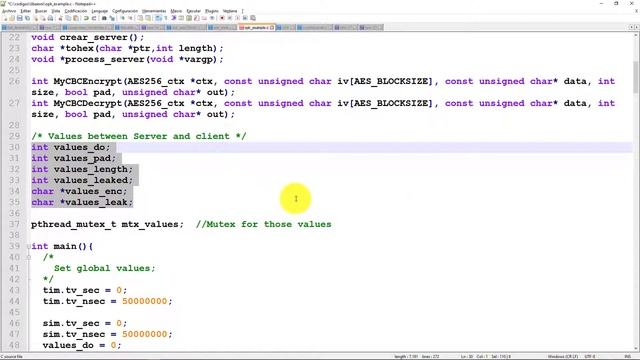Viewport: 640px width, 360px height.
Task: Click the scrollbar up arrow
Action: point(636,36)
